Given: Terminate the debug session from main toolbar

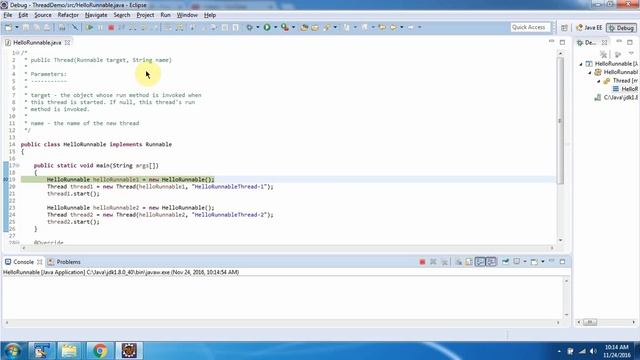Looking at the screenshot, I should click(111, 27).
